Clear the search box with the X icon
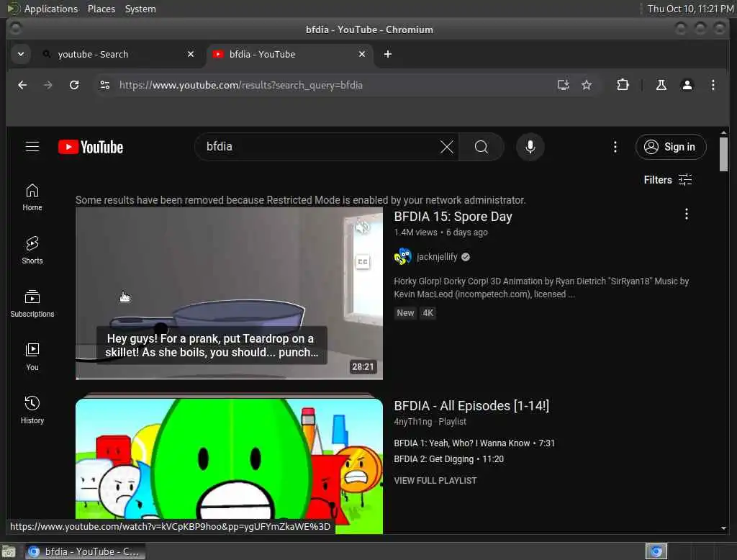The width and height of the screenshot is (737, 560). [446, 147]
